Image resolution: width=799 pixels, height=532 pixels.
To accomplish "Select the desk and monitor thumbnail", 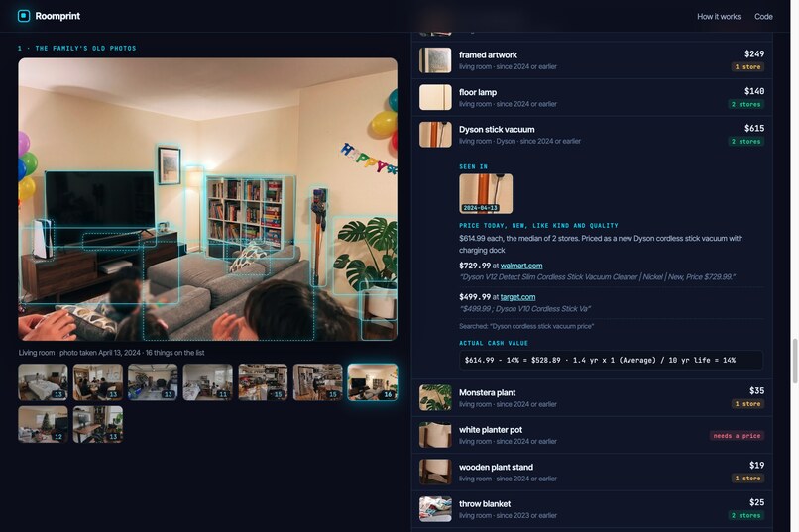I will click(98, 424).
